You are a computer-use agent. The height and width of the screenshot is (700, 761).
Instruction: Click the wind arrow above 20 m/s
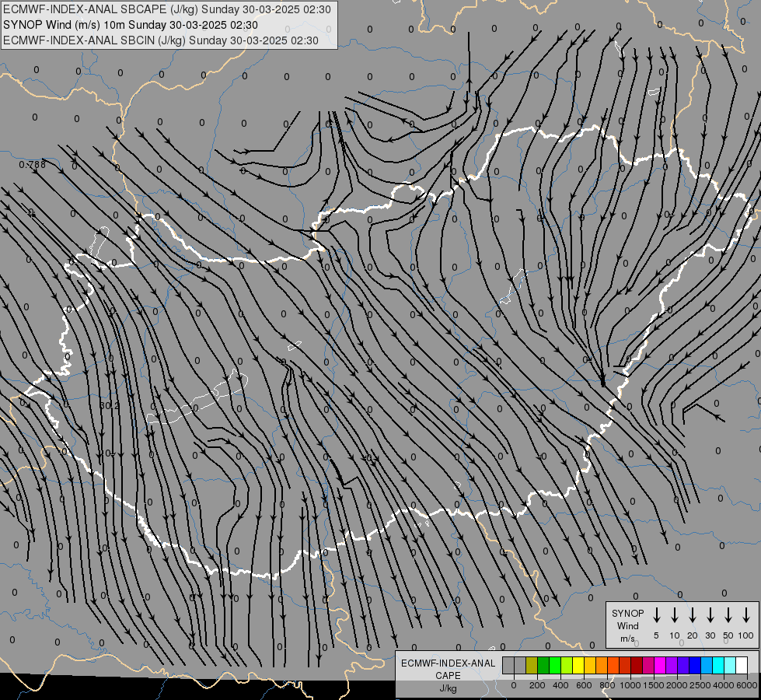tap(693, 614)
